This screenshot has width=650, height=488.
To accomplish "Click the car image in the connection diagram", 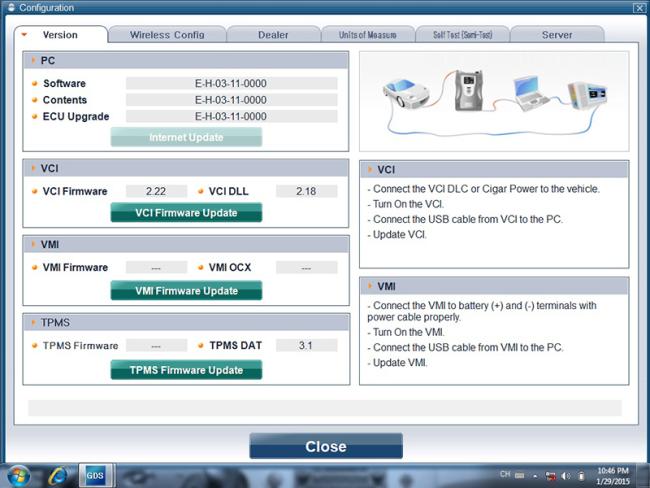I will (x=405, y=94).
